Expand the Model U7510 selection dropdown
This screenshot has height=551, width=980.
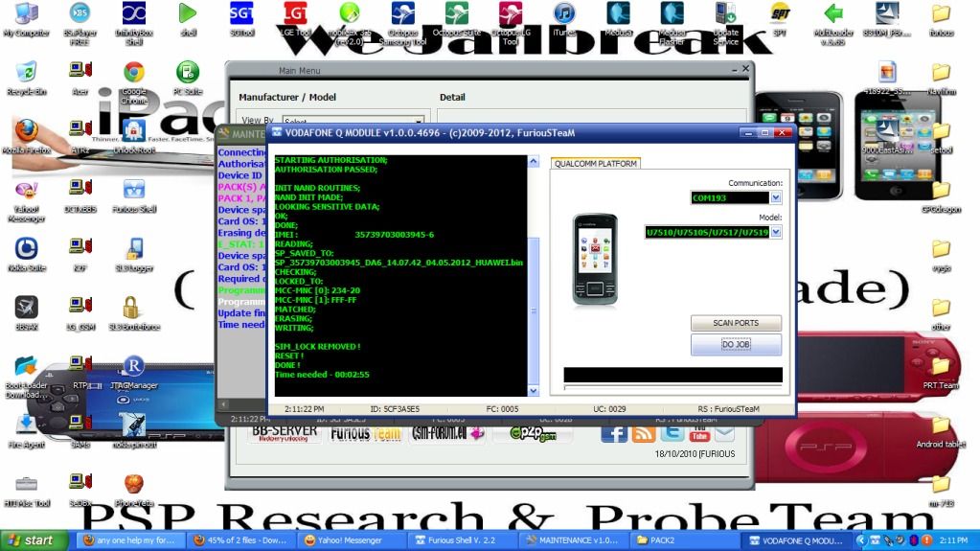point(776,232)
